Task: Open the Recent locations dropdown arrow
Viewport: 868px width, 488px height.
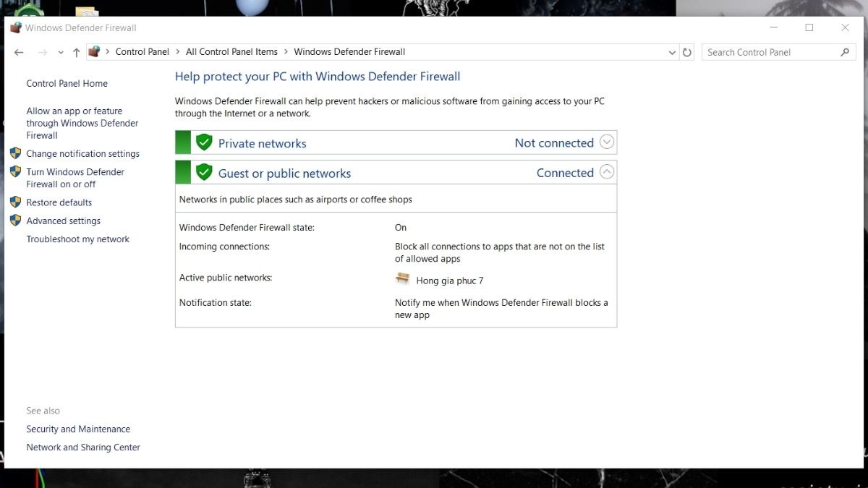Action: pyautogui.click(x=61, y=53)
